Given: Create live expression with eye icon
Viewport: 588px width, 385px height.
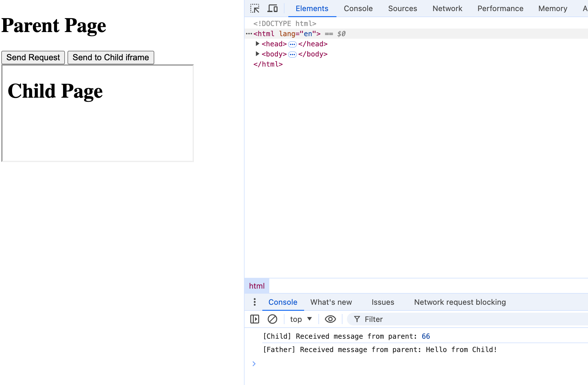Looking at the screenshot, I should (330, 319).
